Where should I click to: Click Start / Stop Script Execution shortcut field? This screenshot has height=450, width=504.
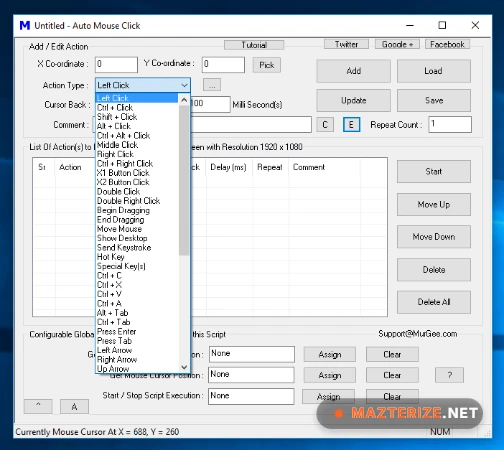[251, 396]
